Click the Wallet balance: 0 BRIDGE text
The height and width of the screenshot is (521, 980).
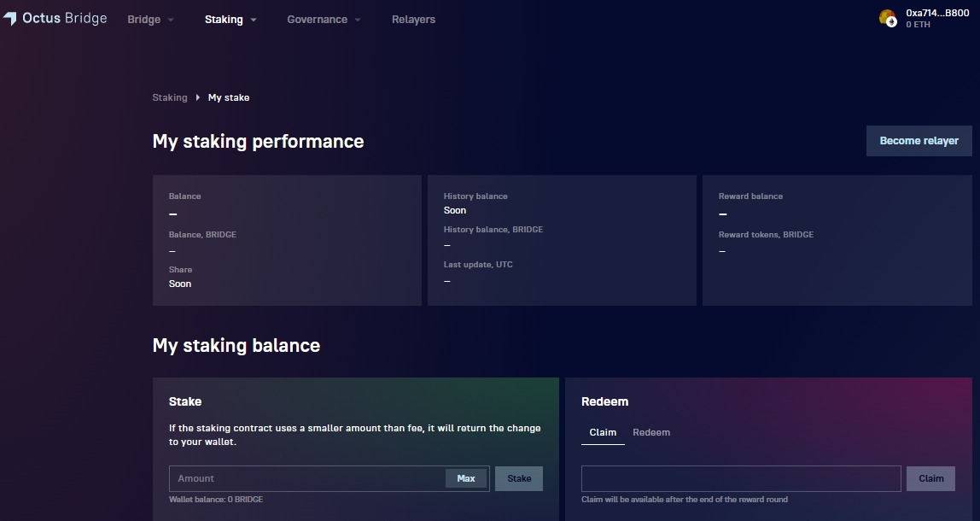216,499
